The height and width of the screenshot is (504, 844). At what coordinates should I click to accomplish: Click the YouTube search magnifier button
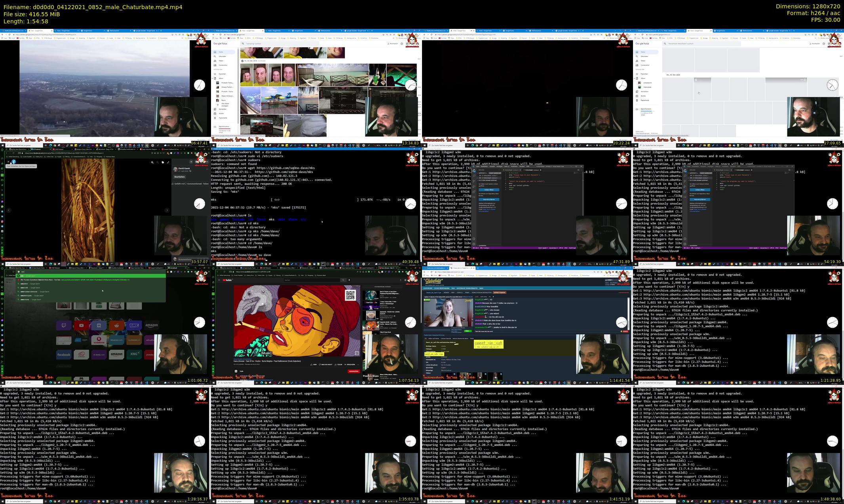click(343, 280)
